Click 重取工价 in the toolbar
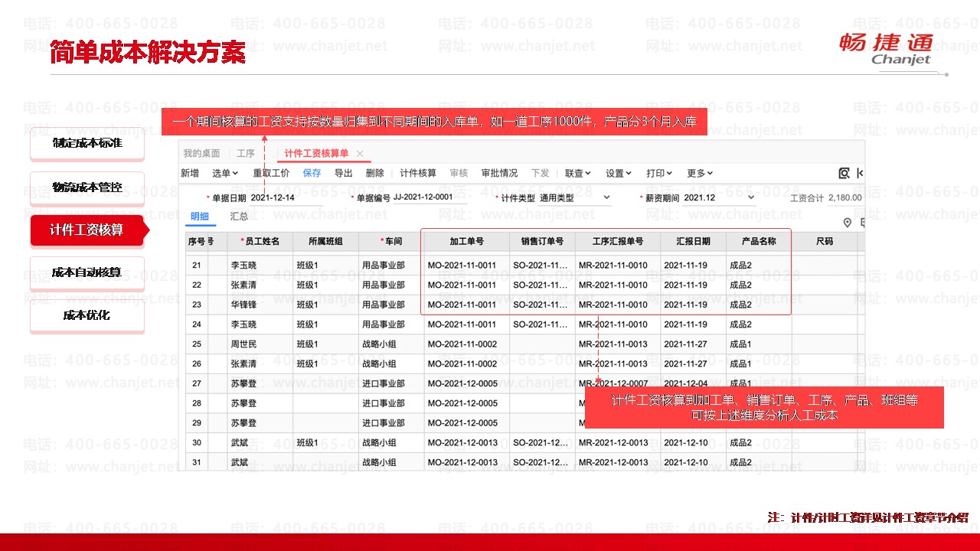 click(x=271, y=174)
